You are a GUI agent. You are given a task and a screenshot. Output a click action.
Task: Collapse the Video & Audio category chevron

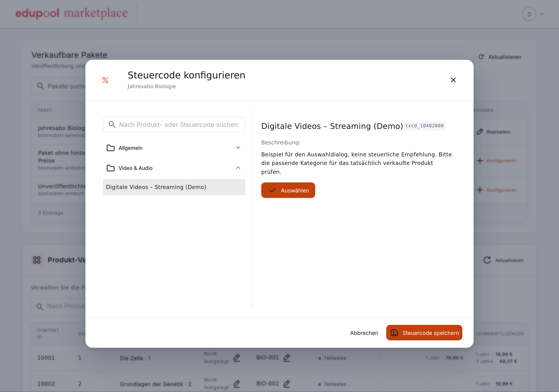tap(238, 168)
